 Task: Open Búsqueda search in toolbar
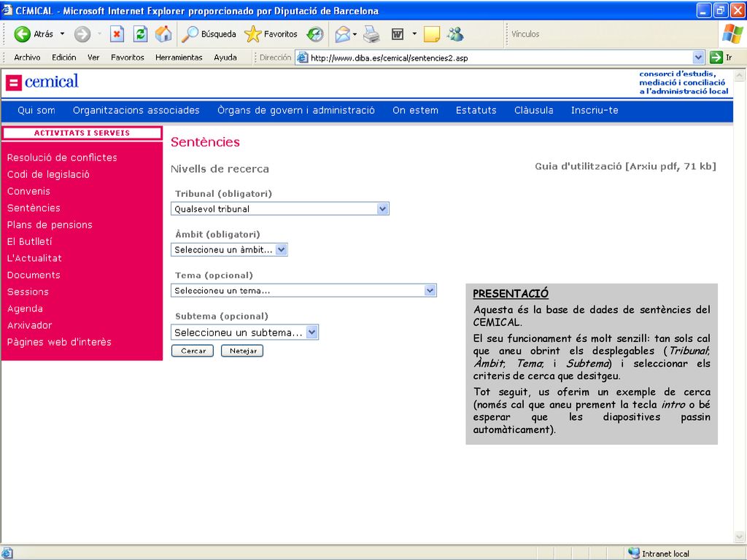[x=209, y=34]
